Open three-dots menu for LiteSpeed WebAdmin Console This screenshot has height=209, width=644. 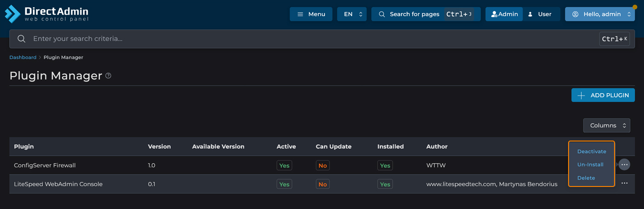tap(624, 184)
